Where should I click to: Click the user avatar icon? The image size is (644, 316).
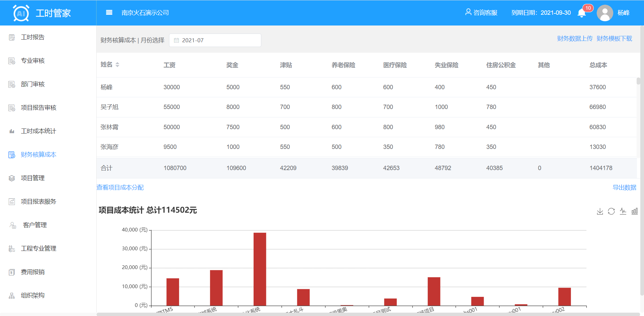(x=605, y=13)
